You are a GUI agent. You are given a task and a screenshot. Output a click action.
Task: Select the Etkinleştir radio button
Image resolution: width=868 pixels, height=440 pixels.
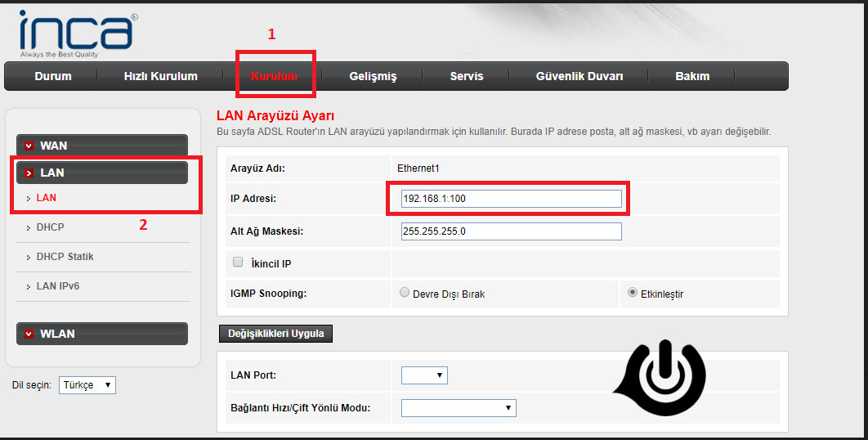(x=633, y=293)
